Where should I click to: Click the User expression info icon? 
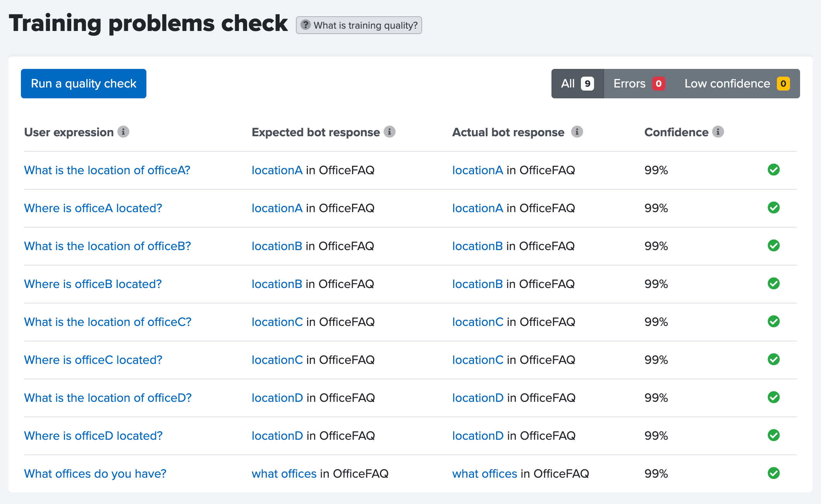click(123, 132)
